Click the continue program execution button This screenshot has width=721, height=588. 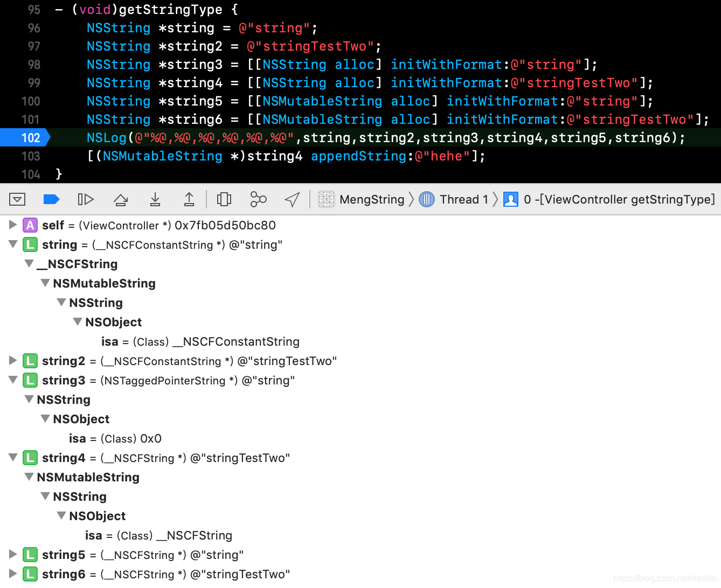[86, 199]
